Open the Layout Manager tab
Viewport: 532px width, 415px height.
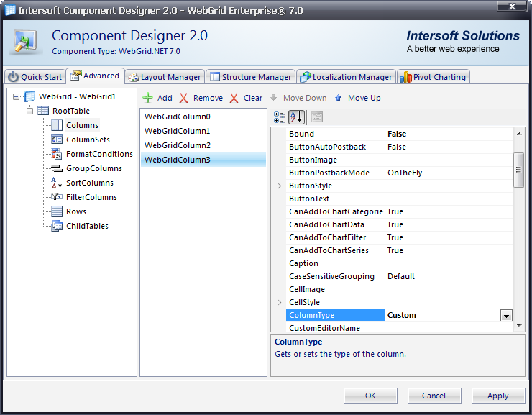coord(164,77)
